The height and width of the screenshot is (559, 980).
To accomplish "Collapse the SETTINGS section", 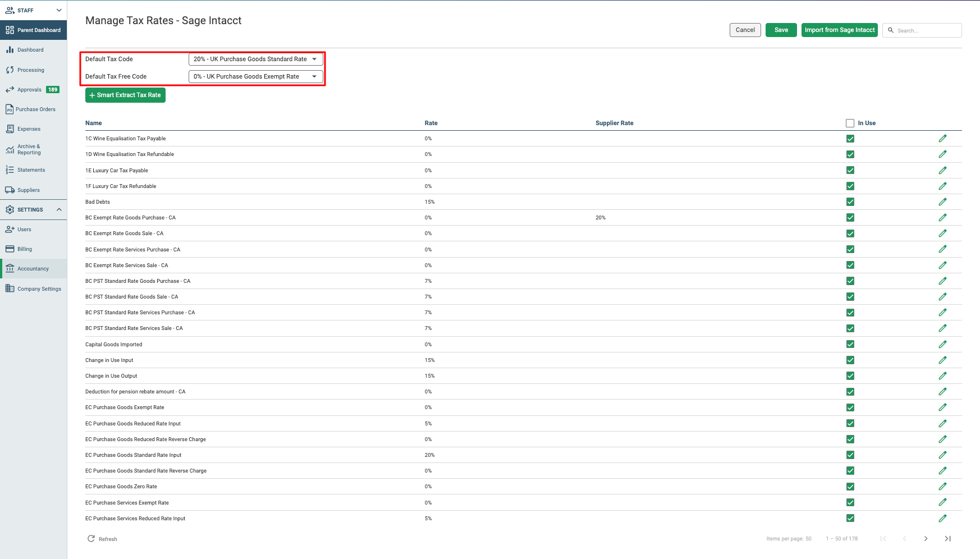I will 33,210.
